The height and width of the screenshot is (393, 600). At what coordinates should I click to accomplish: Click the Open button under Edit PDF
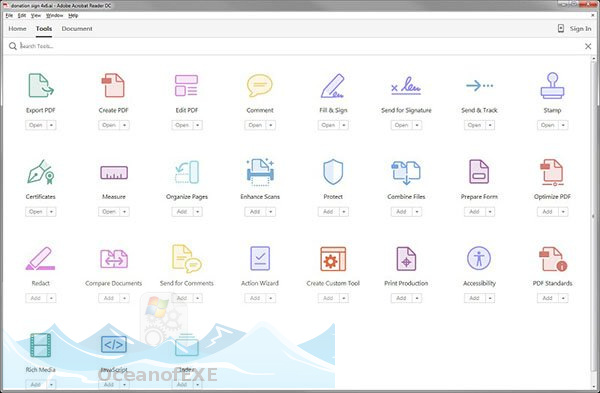[182, 125]
